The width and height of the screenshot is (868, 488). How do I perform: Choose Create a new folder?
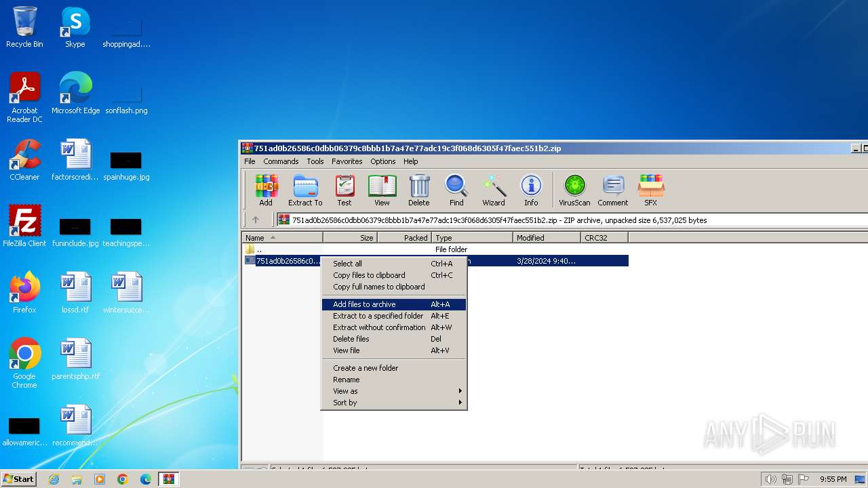coord(394,368)
